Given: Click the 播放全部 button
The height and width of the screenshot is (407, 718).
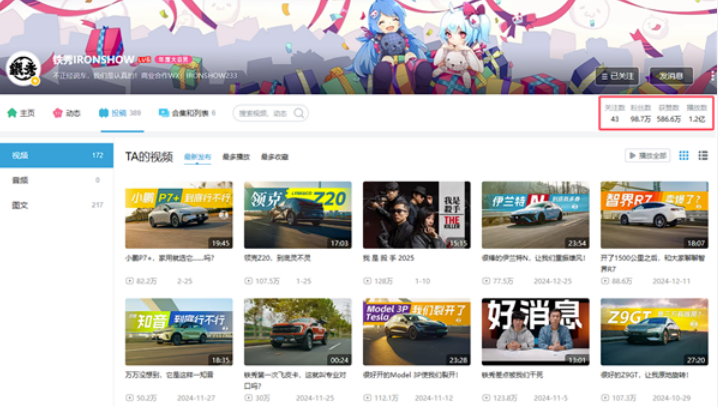Looking at the screenshot, I should point(646,155).
